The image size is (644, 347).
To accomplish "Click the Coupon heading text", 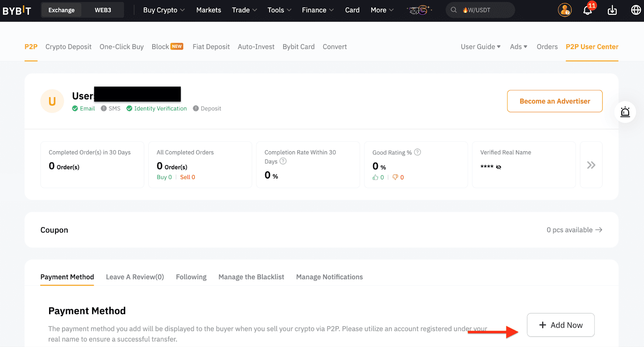I will pos(54,230).
